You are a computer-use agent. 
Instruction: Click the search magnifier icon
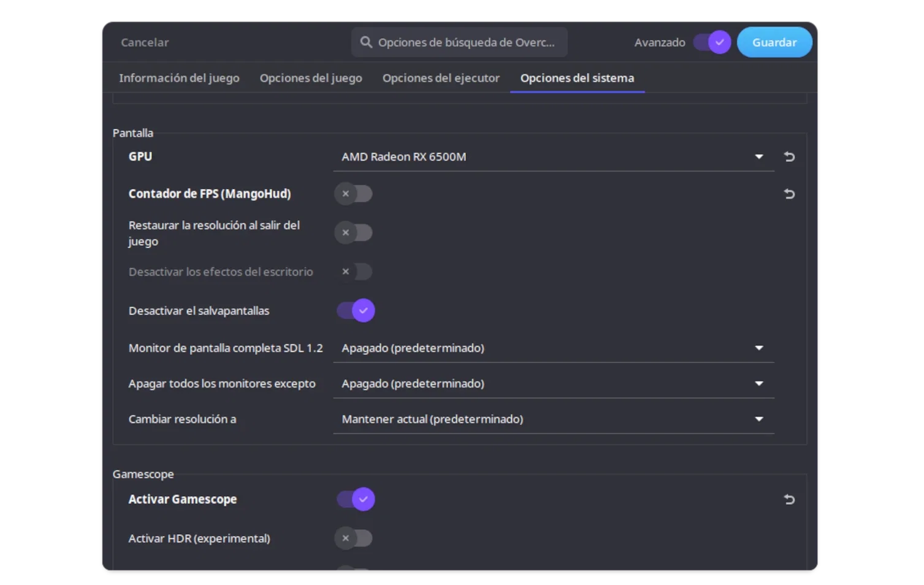point(366,42)
